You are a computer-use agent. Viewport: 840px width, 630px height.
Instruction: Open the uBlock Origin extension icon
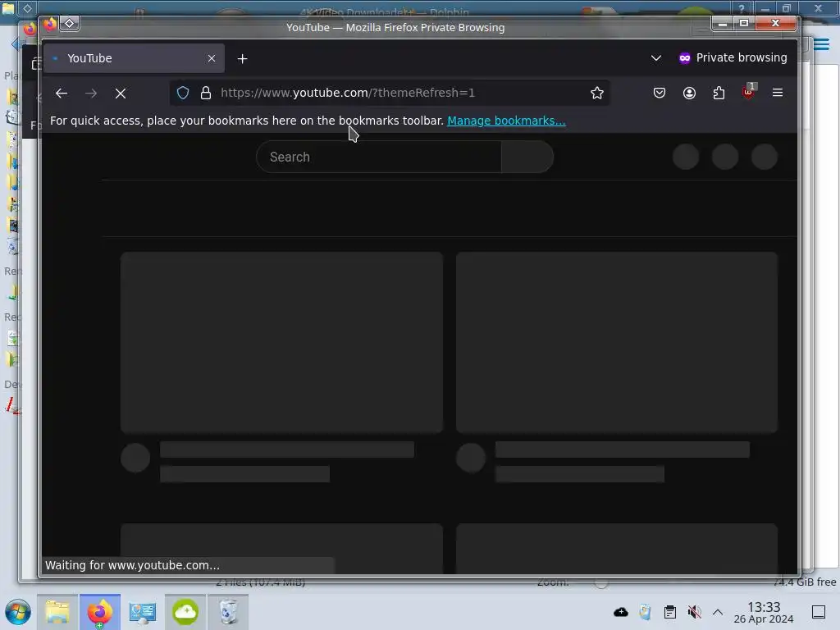748,92
